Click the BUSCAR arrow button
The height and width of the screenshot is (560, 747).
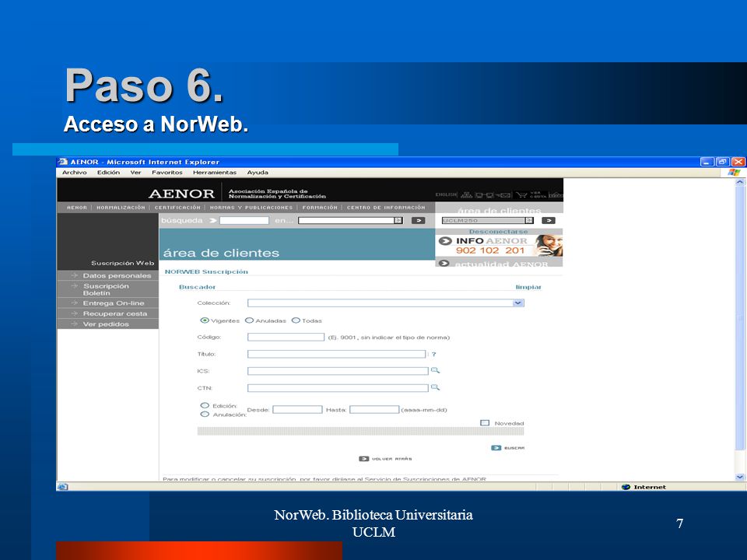point(496,448)
